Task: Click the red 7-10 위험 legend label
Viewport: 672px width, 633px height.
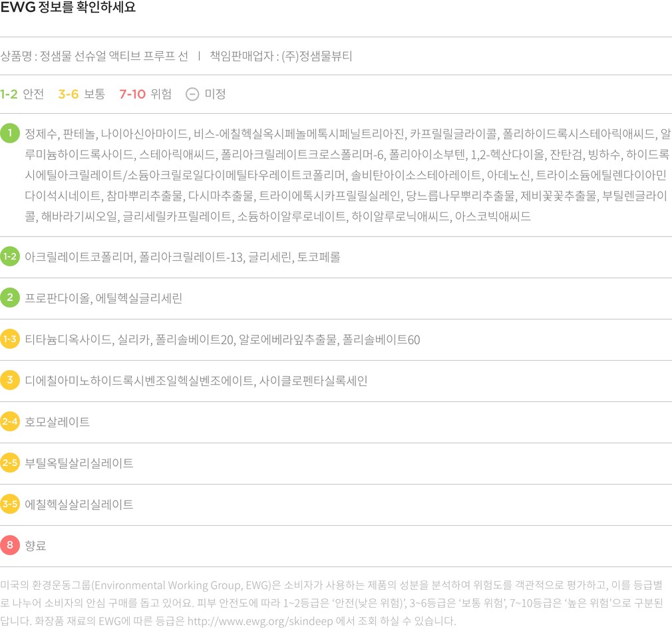Action: [145, 94]
